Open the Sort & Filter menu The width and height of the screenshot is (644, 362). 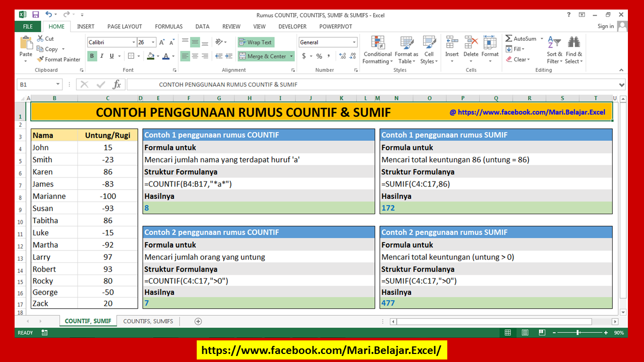pos(554,50)
